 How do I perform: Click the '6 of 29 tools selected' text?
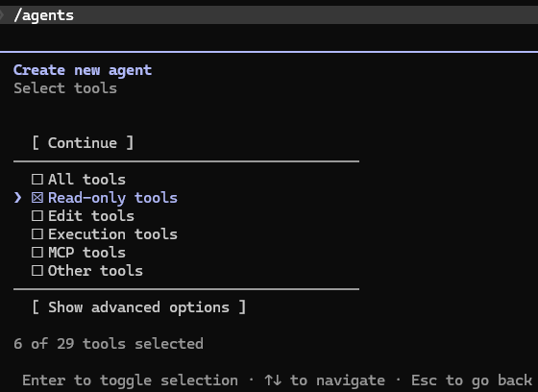tap(109, 344)
